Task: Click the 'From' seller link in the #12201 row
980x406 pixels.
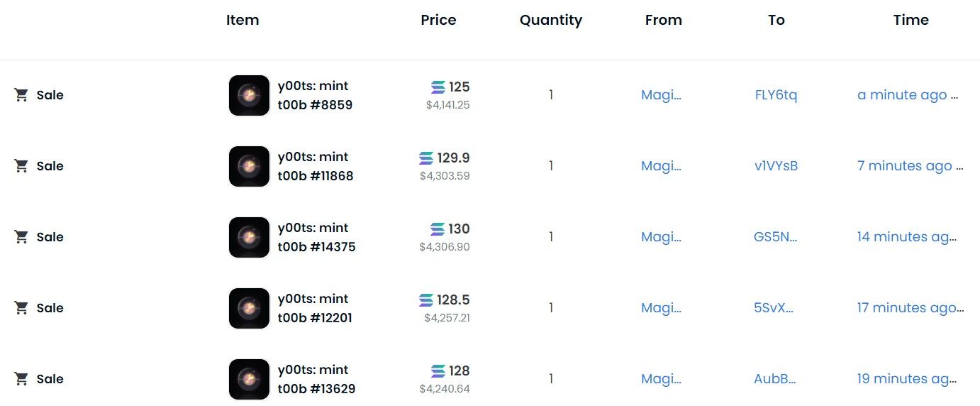Action: point(661,308)
